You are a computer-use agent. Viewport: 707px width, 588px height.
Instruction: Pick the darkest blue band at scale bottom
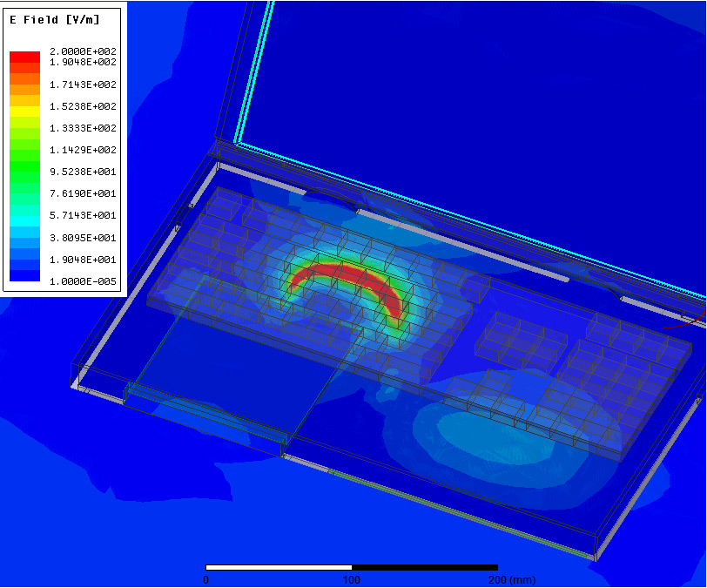click(x=24, y=276)
